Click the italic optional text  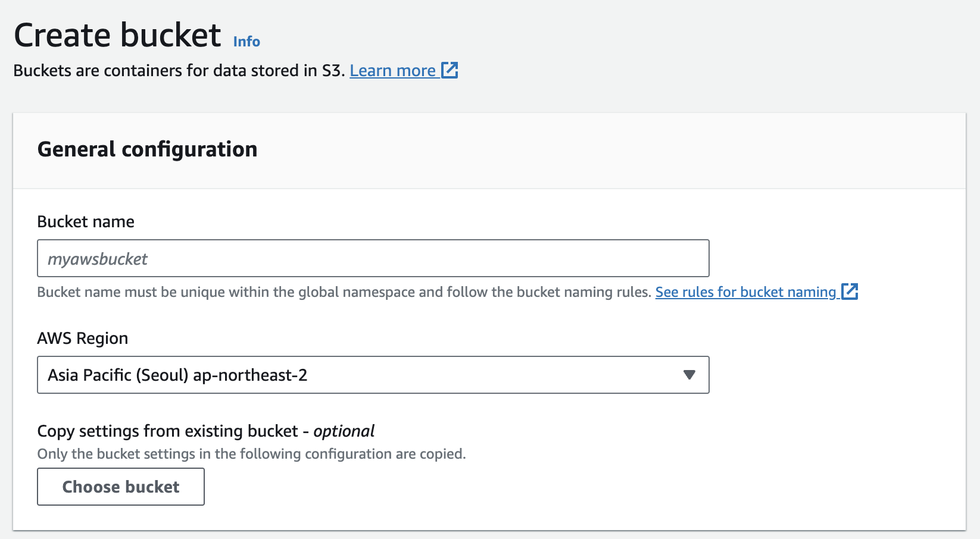click(344, 431)
